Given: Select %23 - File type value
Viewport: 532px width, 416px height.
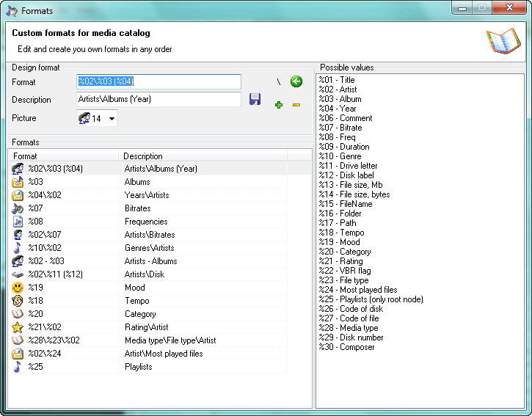Looking at the screenshot, I should [343, 280].
